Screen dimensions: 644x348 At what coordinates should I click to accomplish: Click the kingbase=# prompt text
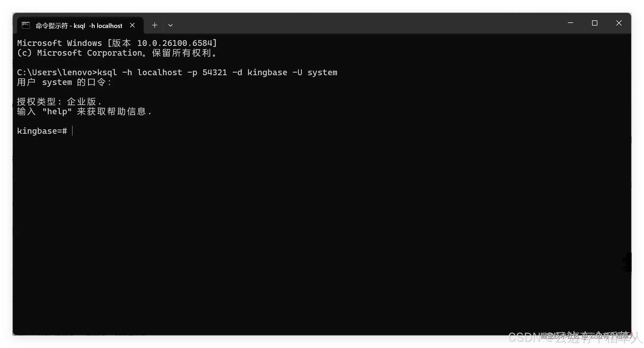42,131
